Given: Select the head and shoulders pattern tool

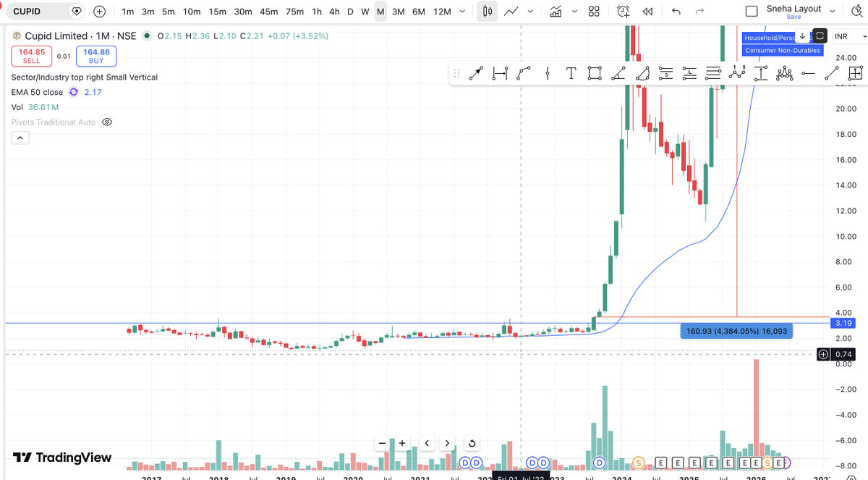Looking at the screenshot, I should pyautogui.click(x=784, y=73).
